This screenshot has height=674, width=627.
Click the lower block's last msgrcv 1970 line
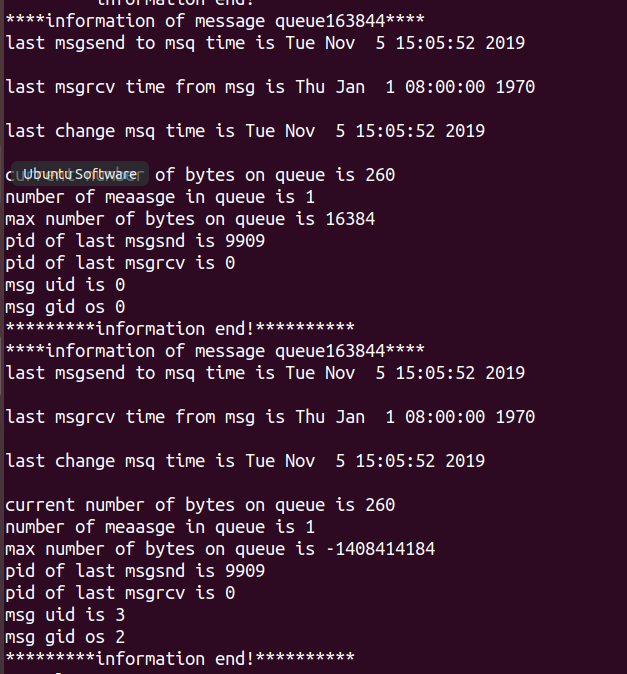270,417
